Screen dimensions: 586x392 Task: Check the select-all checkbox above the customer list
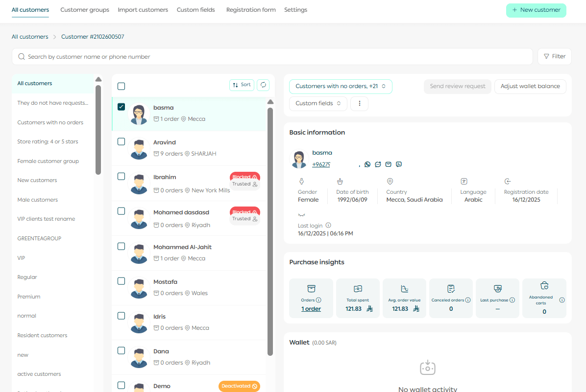click(122, 86)
